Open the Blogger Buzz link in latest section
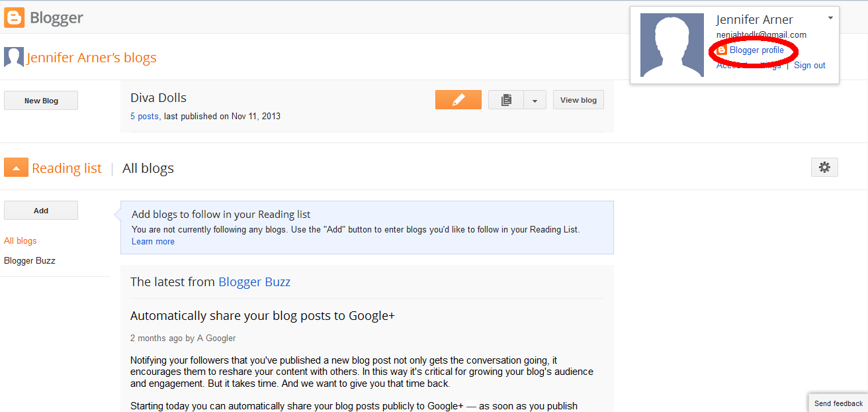868x412 pixels. 254,282
